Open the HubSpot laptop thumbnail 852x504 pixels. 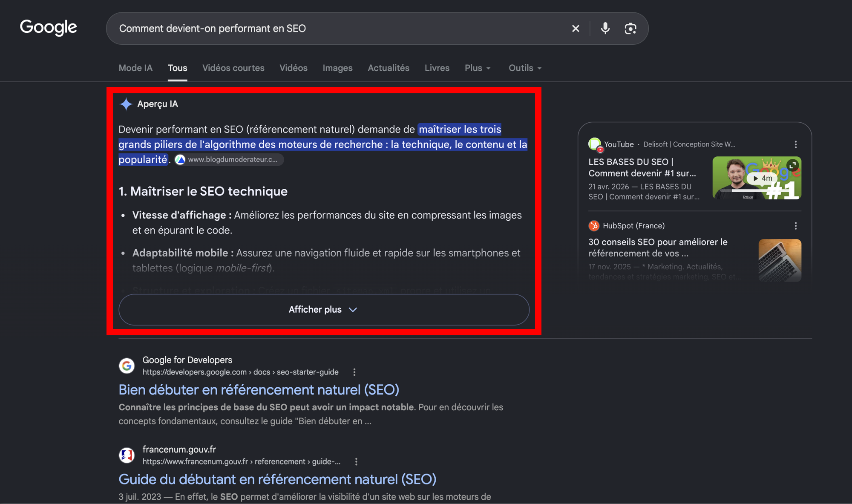[780, 260]
